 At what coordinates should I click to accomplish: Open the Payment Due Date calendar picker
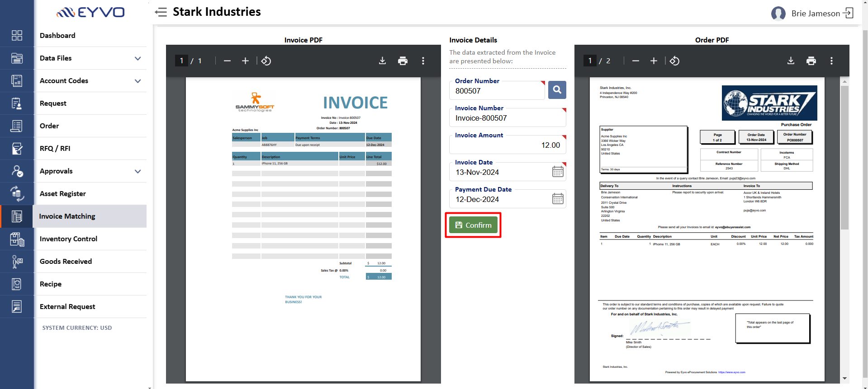pyautogui.click(x=558, y=199)
